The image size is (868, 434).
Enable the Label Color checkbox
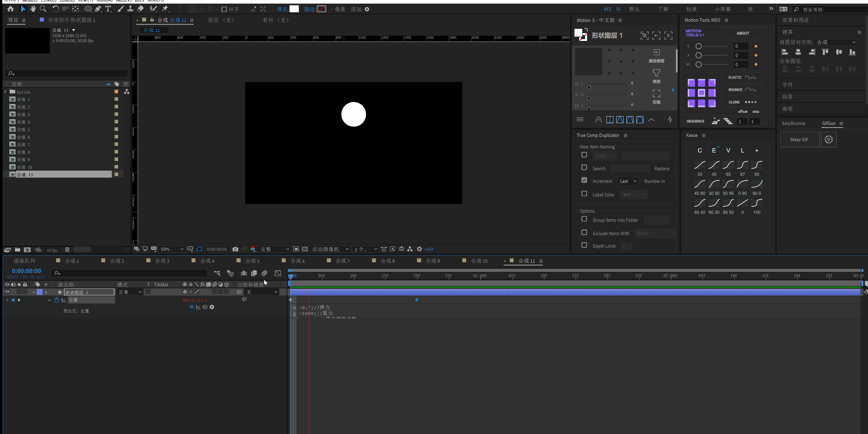pos(584,194)
